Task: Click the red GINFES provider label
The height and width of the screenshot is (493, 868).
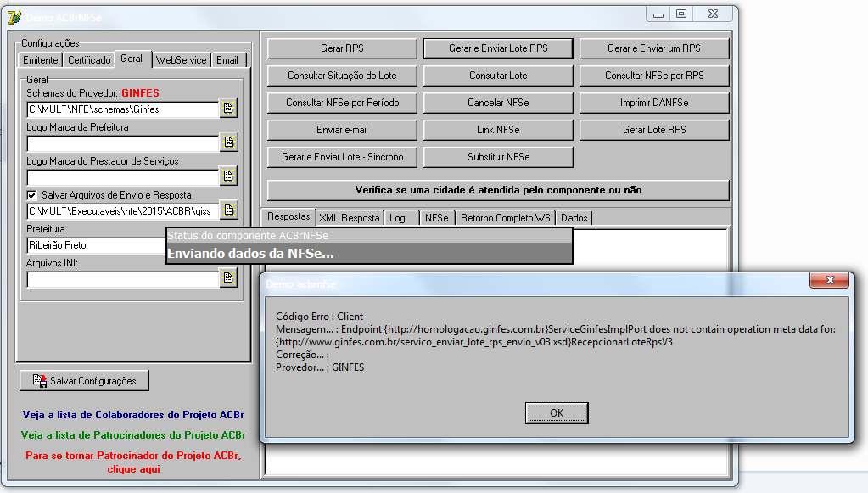Action: click(141, 93)
